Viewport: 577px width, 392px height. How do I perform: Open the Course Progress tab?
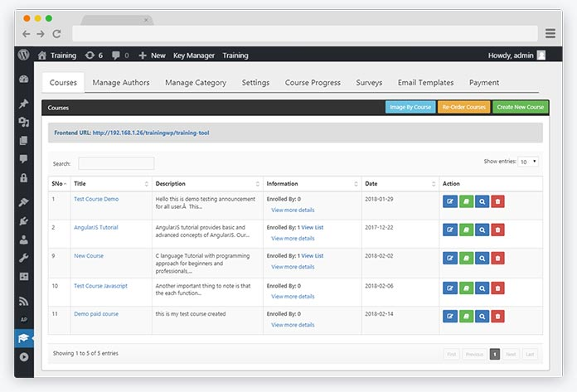[x=313, y=83]
